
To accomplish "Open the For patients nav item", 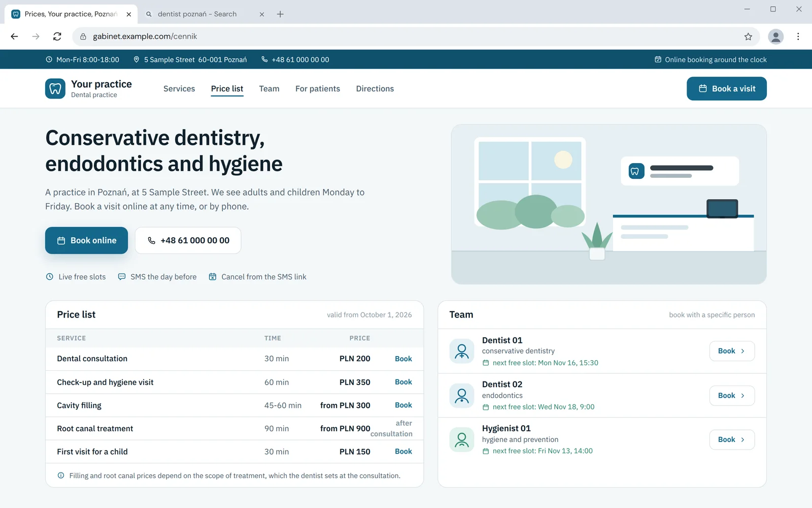I will click(318, 88).
